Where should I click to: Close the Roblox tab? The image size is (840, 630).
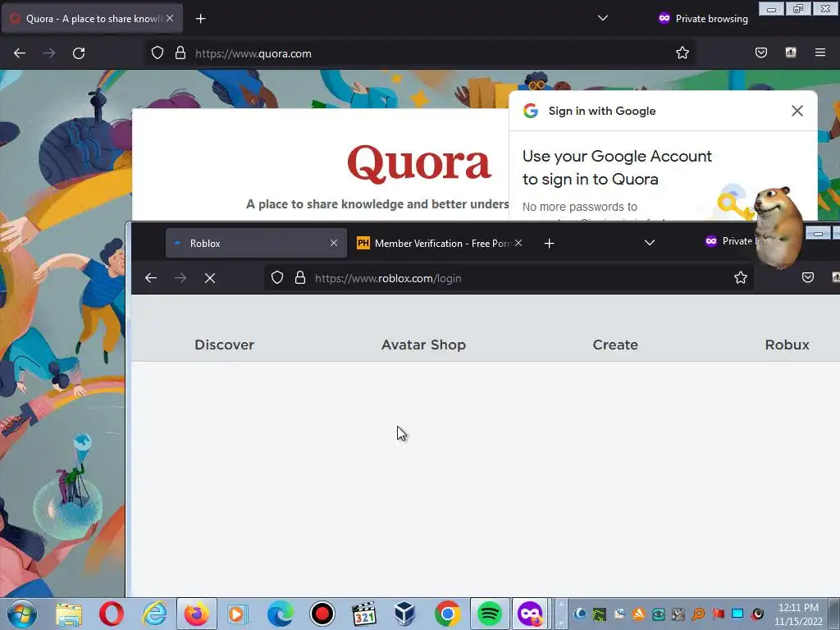click(x=334, y=243)
